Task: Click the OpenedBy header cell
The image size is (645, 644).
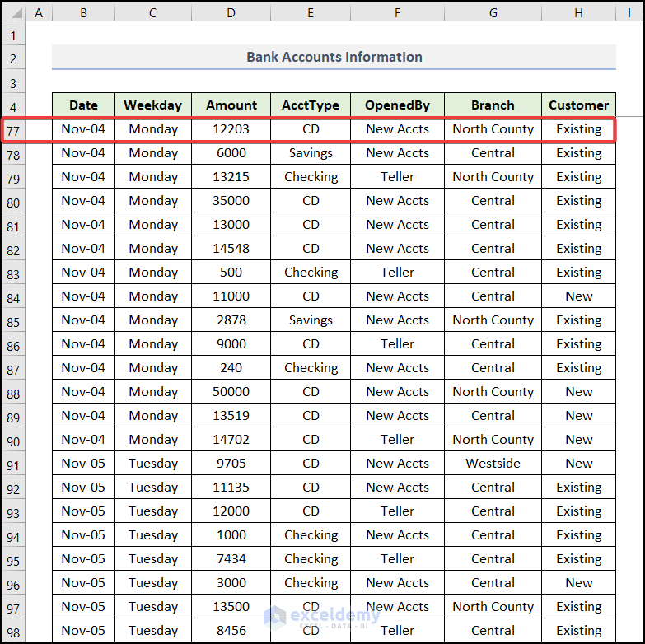Action: 397,105
